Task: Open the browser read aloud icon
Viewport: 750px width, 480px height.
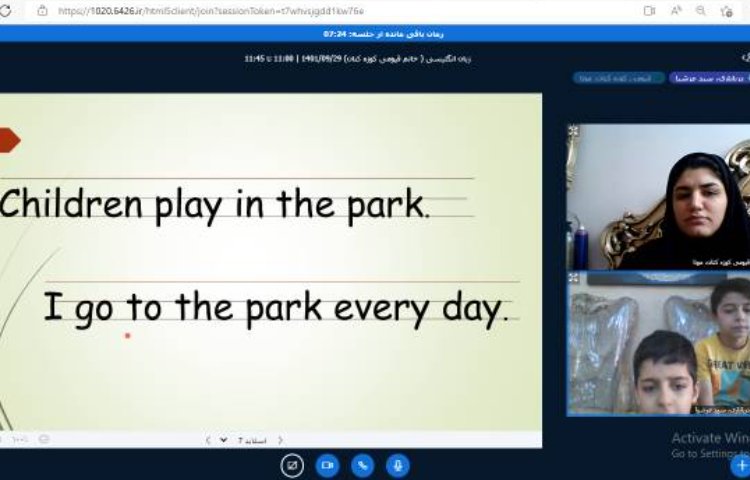Action: pyautogui.click(x=676, y=11)
